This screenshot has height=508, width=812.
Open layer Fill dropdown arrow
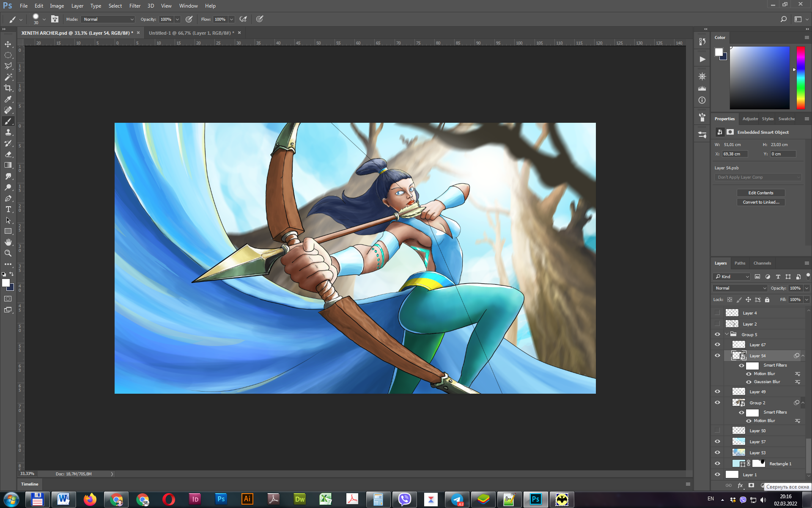(x=807, y=299)
